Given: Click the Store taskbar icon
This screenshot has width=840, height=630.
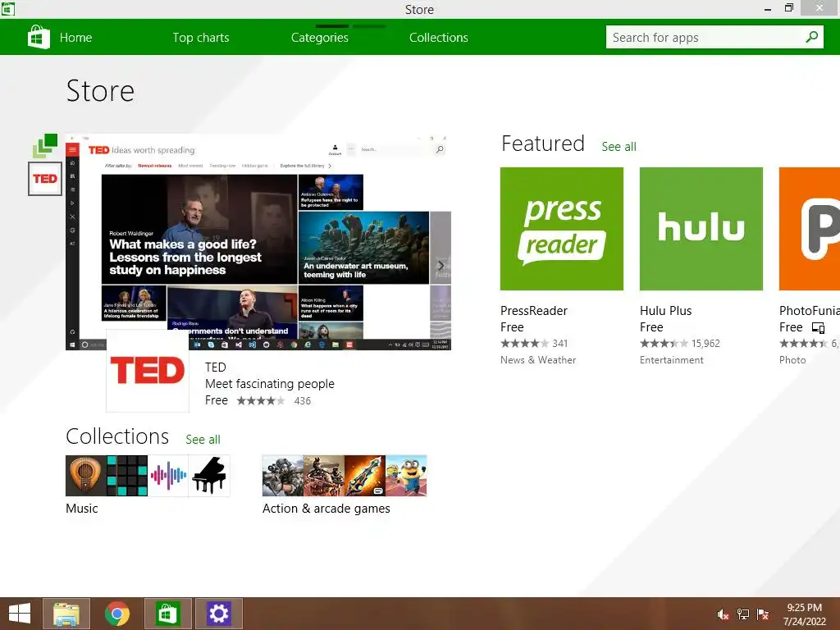Looking at the screenshot, I should point(167,614).
